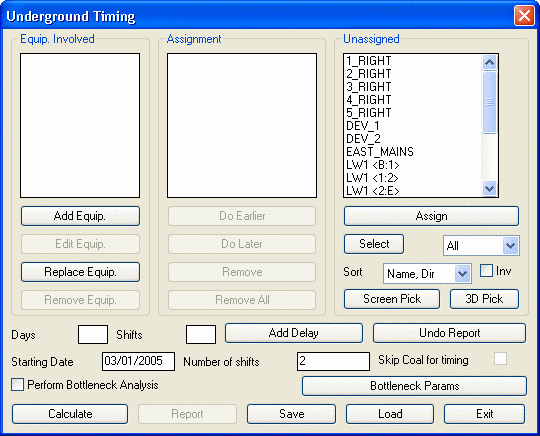Check Perform Bottleneck Analysis
Viewport: 540px width, 436px height.
pyautogui.click(x=17, y=385)
